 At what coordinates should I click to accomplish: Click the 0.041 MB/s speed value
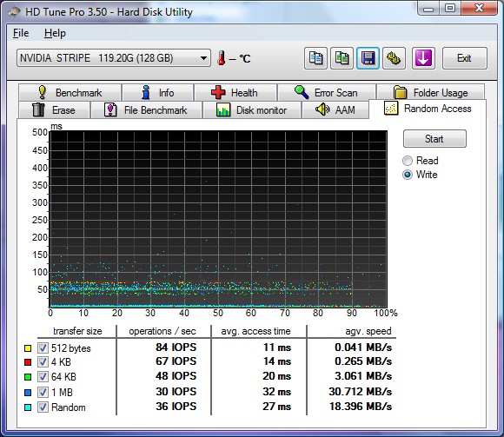click(363, 348)
